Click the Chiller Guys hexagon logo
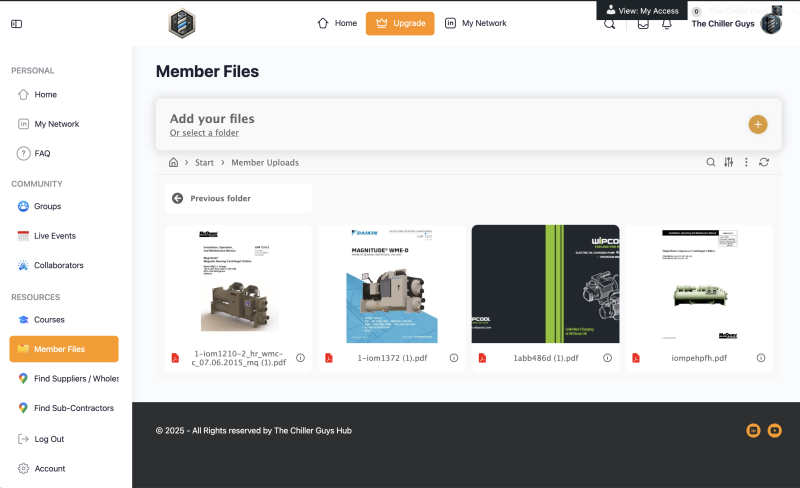The width and height of the screenshot is (800, 488). pos(182,23)
